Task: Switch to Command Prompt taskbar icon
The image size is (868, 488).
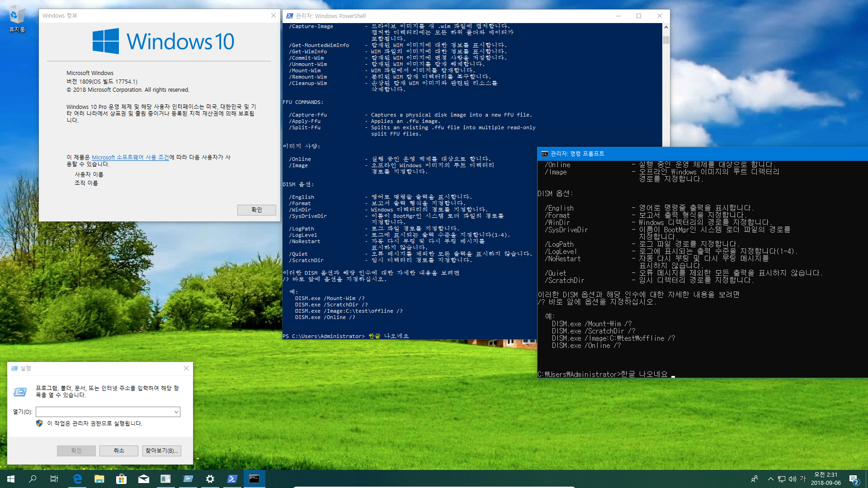Action: [254, 479]
